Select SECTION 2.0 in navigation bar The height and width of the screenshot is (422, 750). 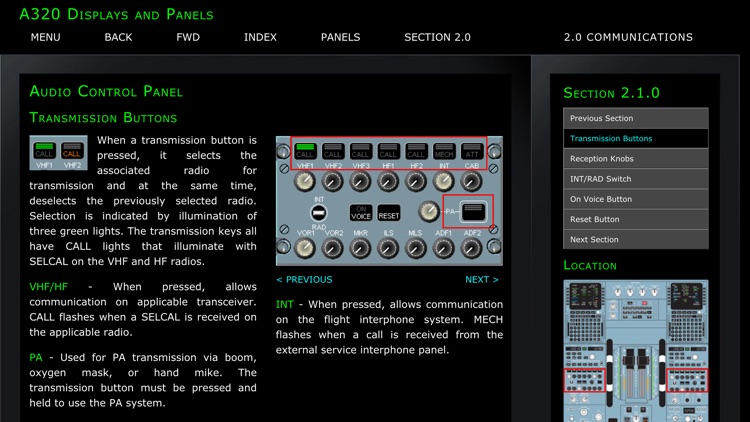437,37
